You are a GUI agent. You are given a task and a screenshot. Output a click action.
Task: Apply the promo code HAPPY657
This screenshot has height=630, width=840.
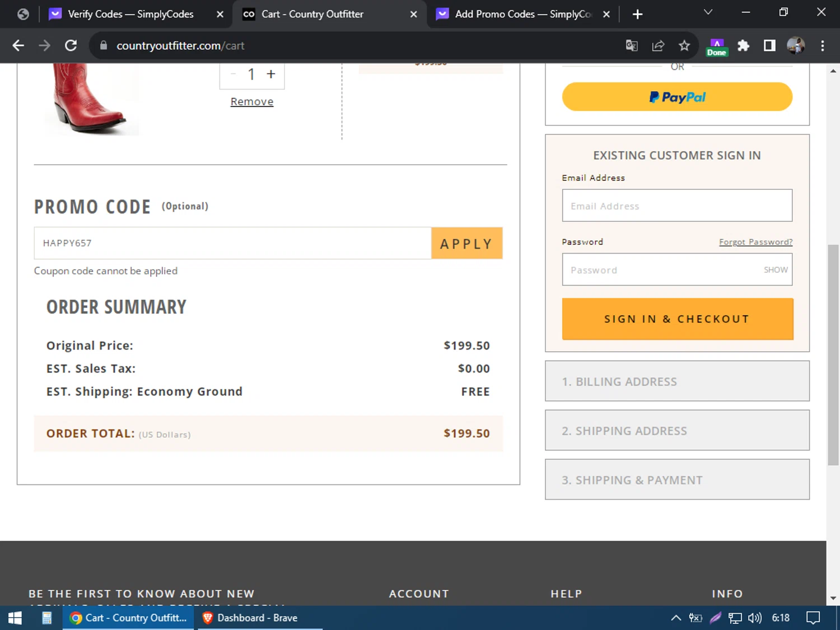466,243
